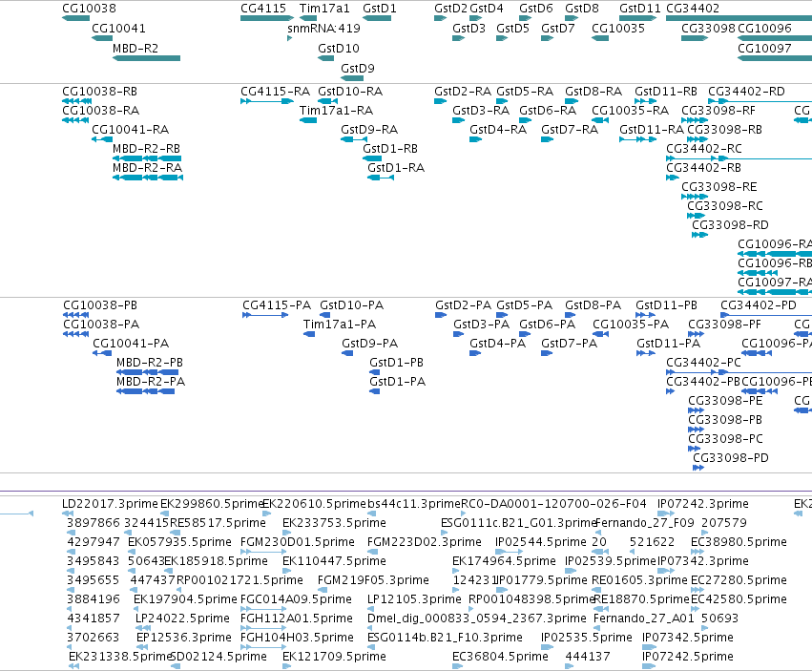
Task: Select EST FGM223D02.3prime
Action: tap(424, 542)
